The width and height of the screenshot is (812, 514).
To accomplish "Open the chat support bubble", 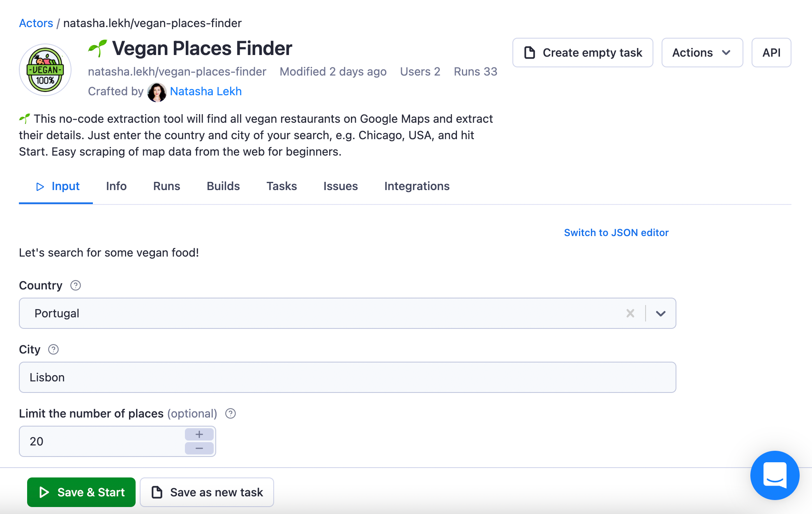I will point(774,475).
